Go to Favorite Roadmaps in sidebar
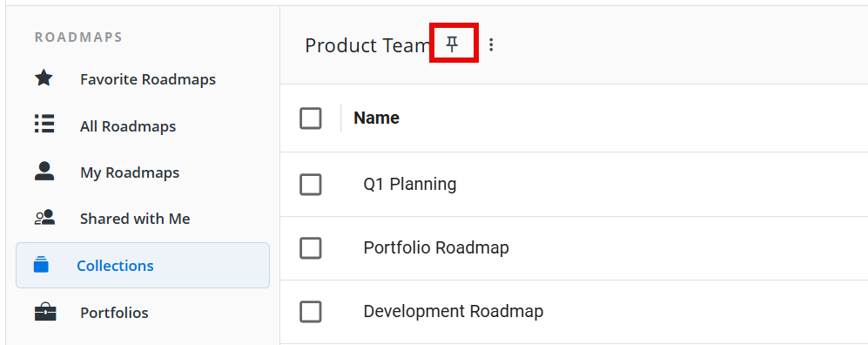Screen dimensions: 868x345 [148, 79]
